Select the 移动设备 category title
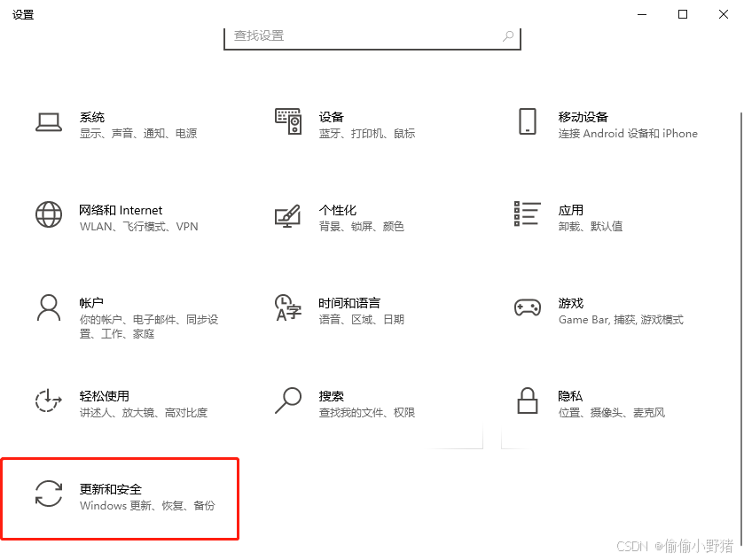 [x=583, y=117]
